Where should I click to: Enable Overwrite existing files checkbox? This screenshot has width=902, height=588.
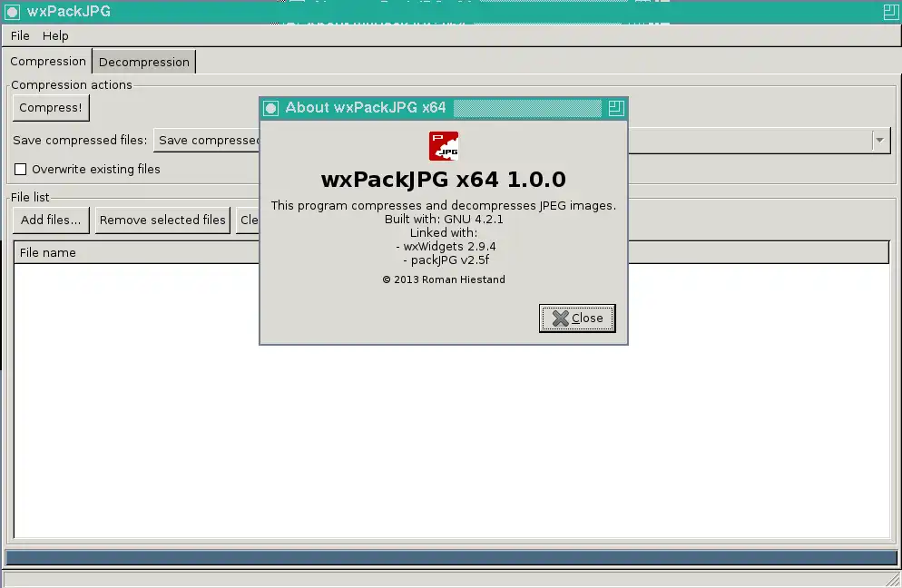[x=21, y=169]
